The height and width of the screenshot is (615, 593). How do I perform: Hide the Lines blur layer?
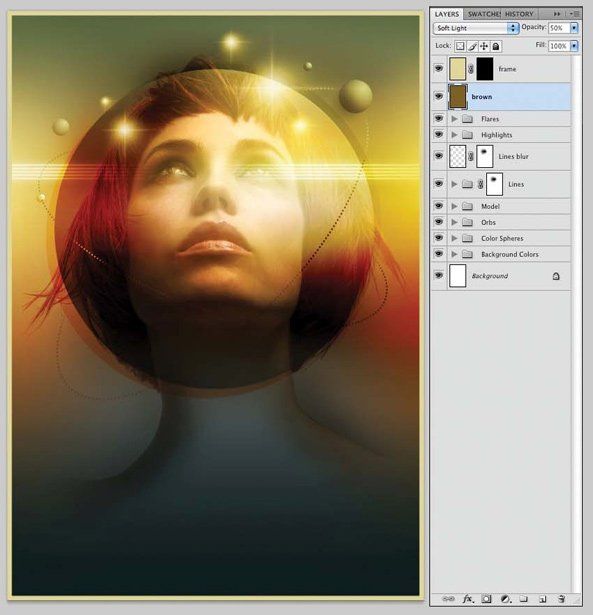pos(439,156)
